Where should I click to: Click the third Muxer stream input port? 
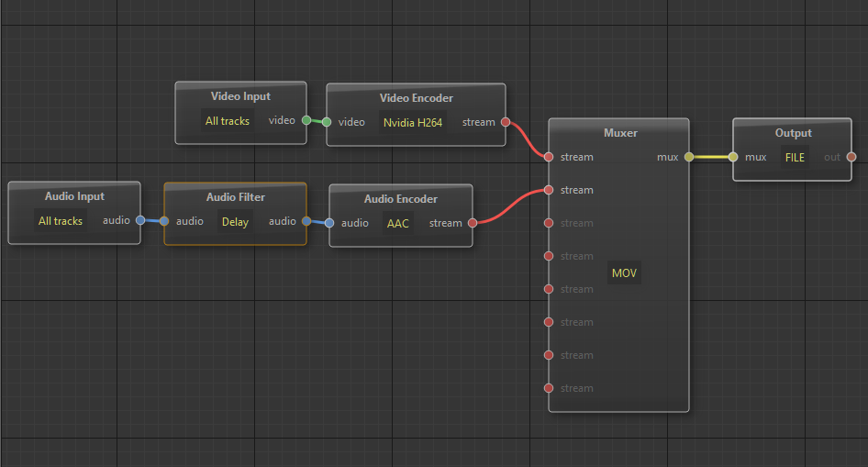click(549, 223)
